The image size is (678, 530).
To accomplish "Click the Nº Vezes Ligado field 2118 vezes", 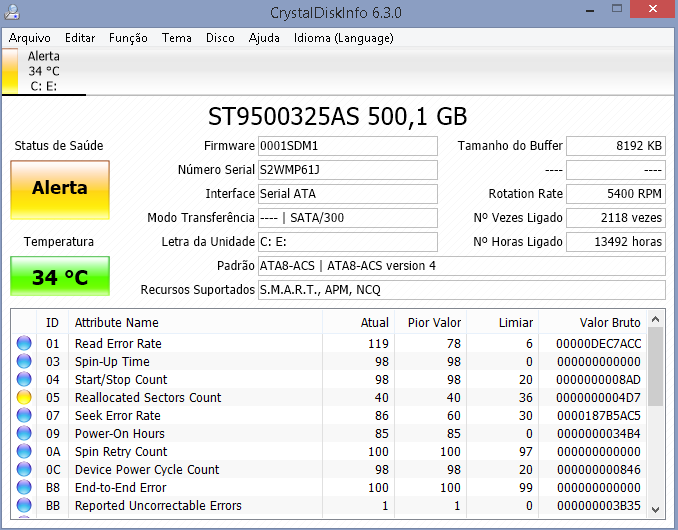I will point(616,218).
